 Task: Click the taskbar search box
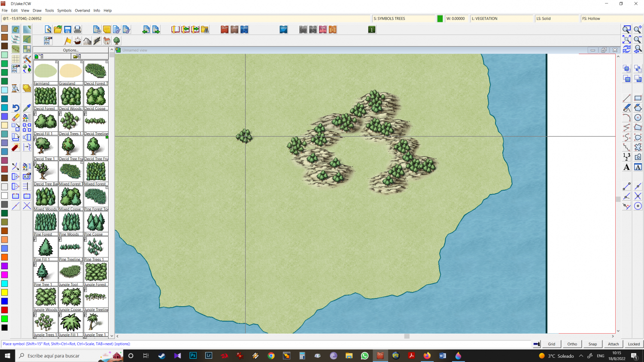pos(69,356)
